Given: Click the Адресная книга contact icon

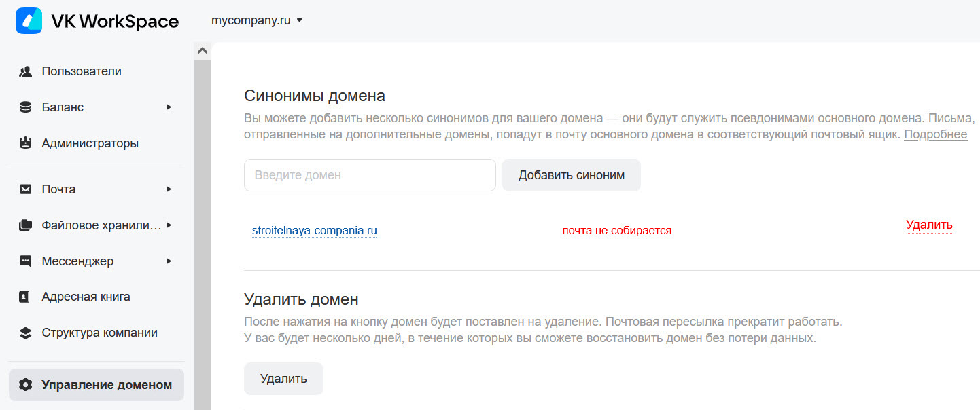Looking at the screenshot, I should click(26, 297).
